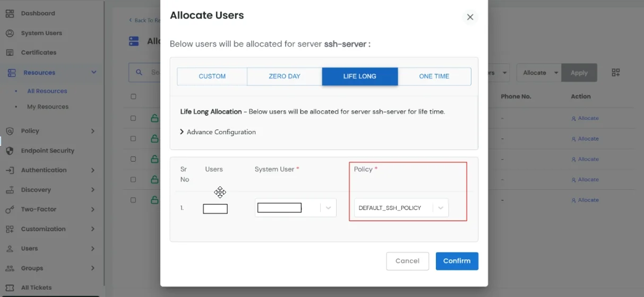Screen dimensions: 644x297
Task: Check the third row checkbox in resources table
Action: point(133,159)
